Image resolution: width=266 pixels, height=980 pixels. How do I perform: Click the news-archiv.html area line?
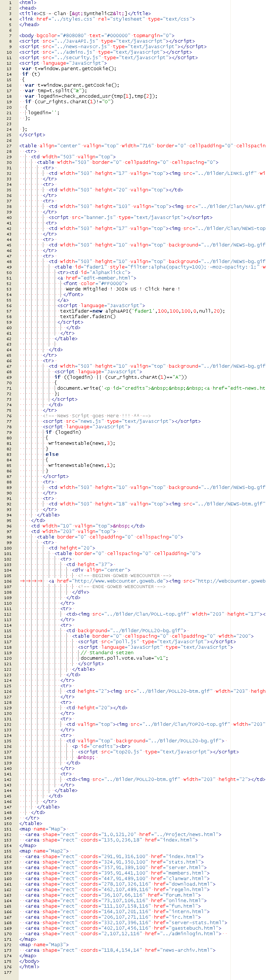(120, 951)
